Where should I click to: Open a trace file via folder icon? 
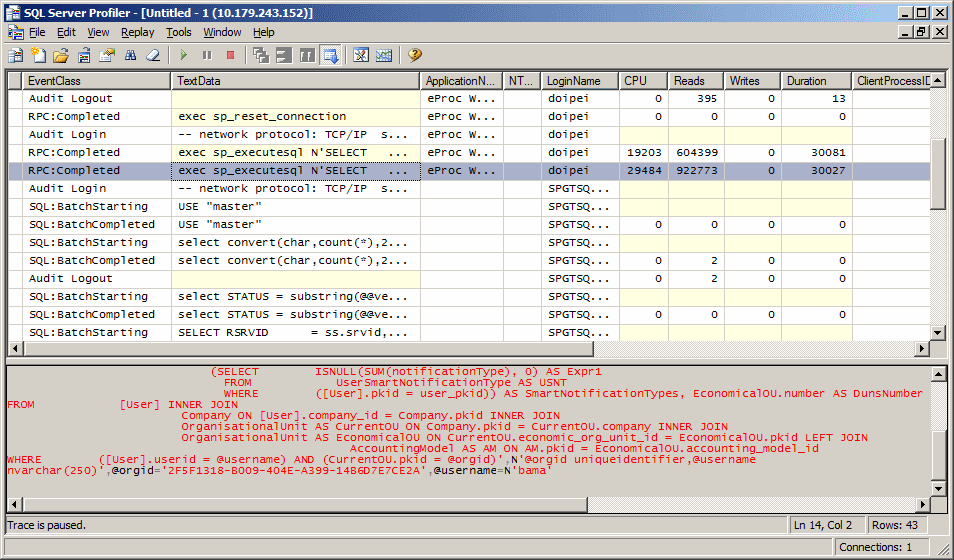pyautogui.click(x=61, y=55)
